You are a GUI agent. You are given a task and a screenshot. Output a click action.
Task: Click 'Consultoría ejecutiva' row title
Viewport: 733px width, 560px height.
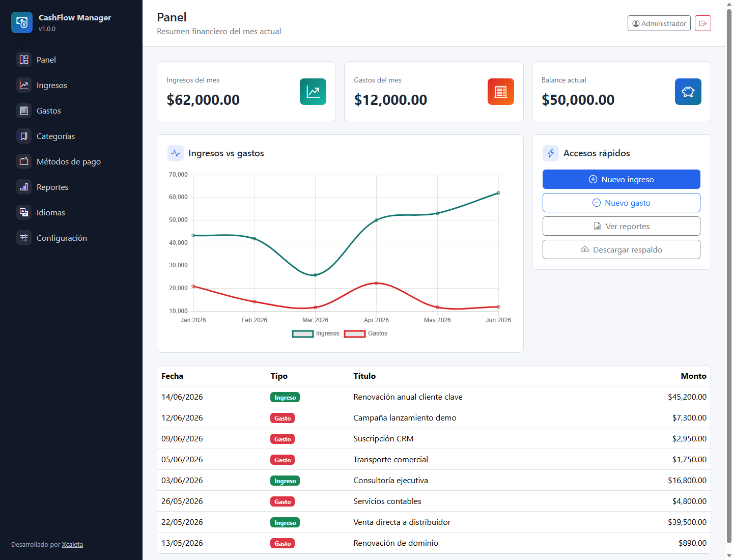[390, 481]
